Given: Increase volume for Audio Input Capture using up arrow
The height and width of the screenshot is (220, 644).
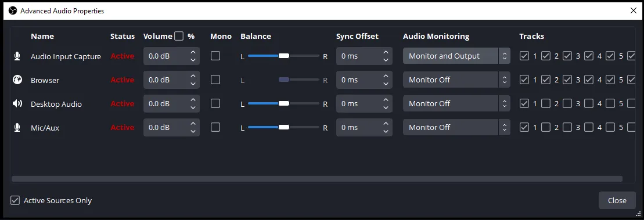Looking at the screenshot, I should click(193, 52).
